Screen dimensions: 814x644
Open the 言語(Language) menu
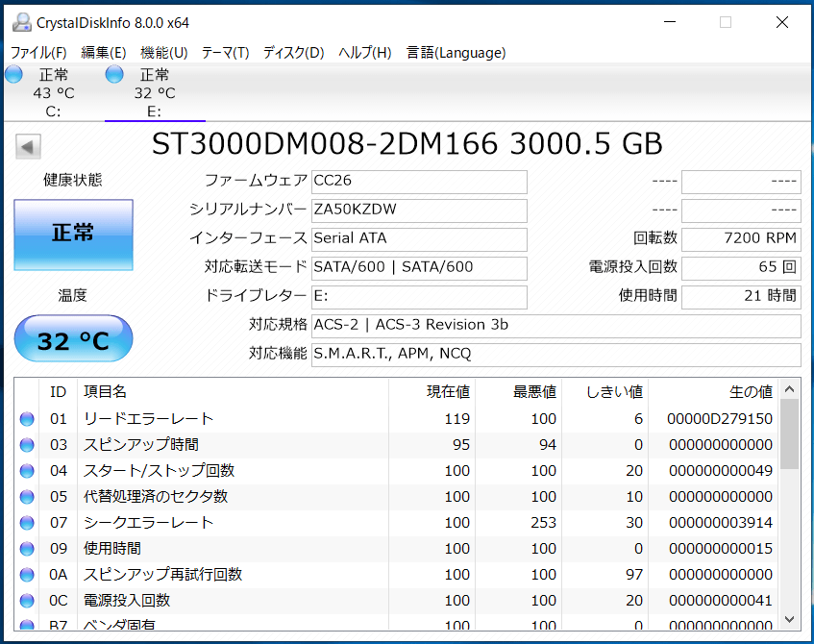click(x=456, y=53)
